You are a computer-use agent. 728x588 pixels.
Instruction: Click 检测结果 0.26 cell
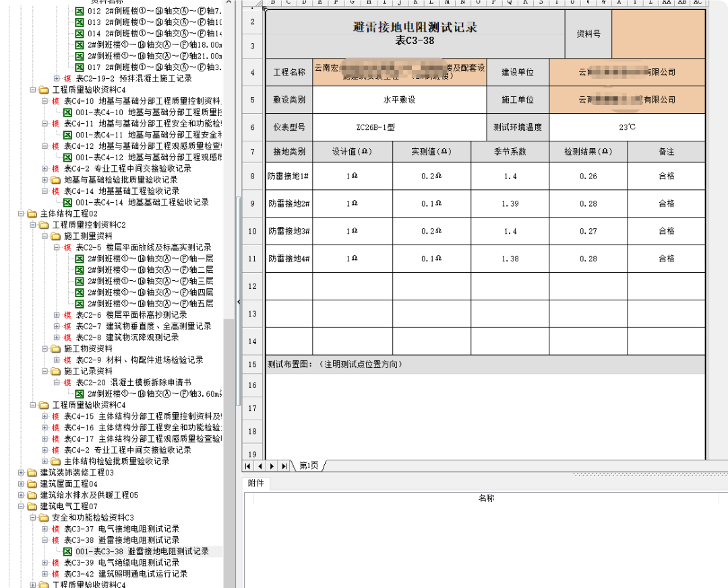(x=588, y=176)
